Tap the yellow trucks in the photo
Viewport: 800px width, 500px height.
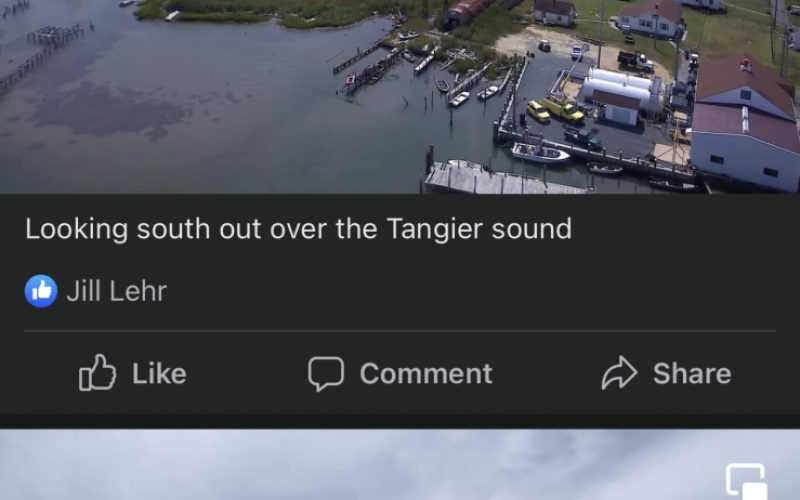click(555, 109)
